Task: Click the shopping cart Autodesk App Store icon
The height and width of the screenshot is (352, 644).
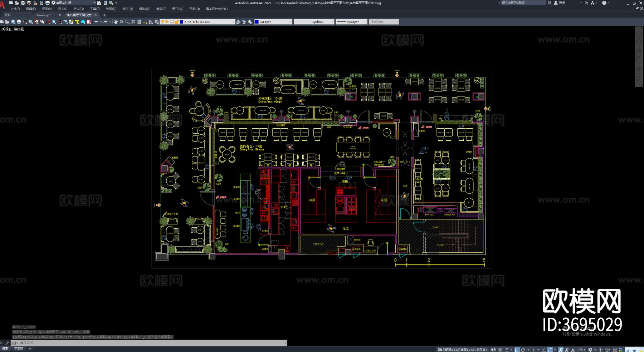Action: pyautogui.click(x=586, y=3)
